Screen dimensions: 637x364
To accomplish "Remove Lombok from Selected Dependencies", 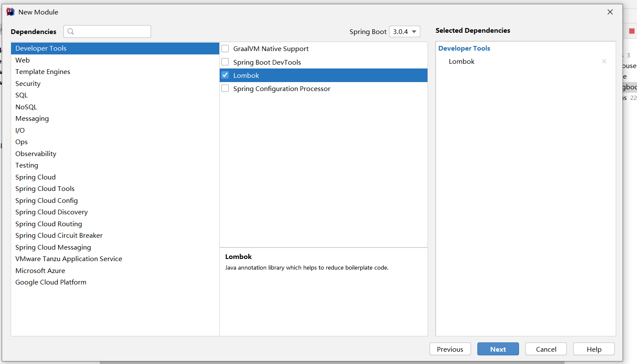I will (604, 61).
